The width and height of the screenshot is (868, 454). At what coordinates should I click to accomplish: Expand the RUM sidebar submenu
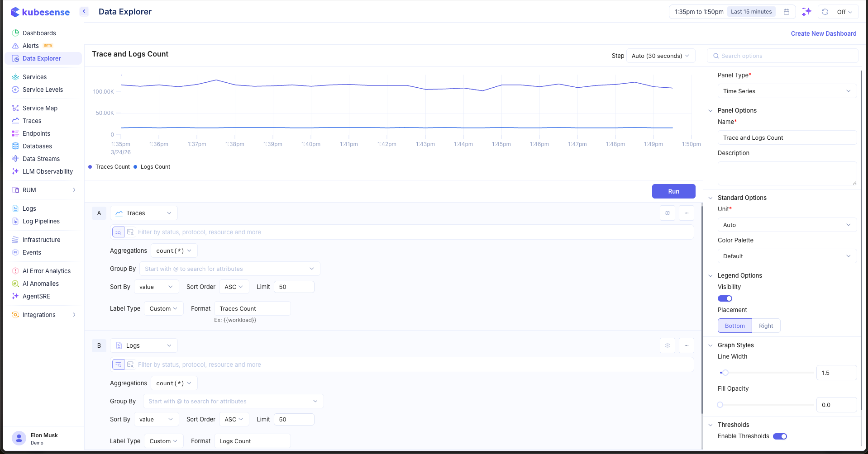click(x=74, y=190)
